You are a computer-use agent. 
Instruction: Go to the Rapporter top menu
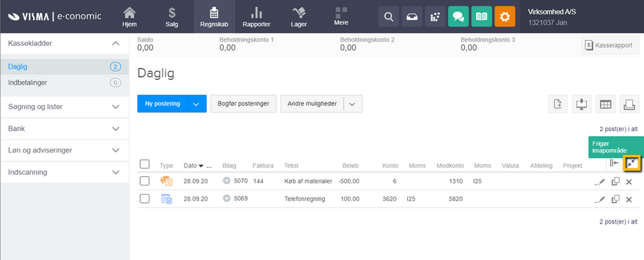coord(256,16)
